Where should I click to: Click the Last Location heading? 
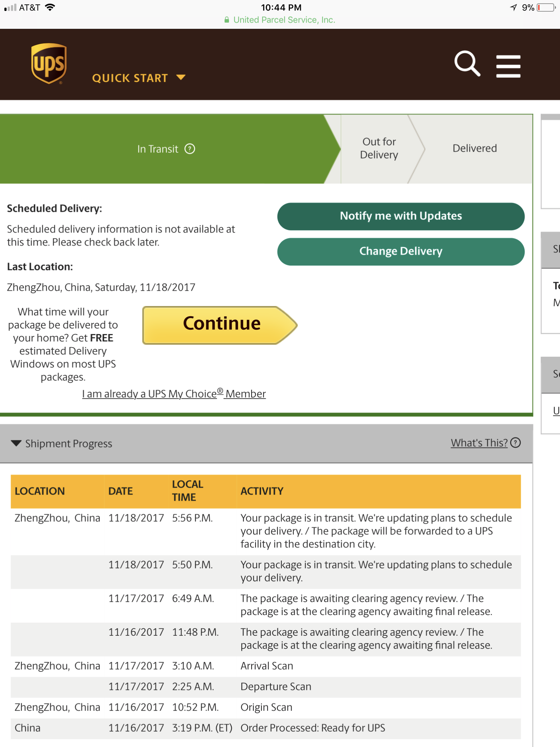click(40, 267)
